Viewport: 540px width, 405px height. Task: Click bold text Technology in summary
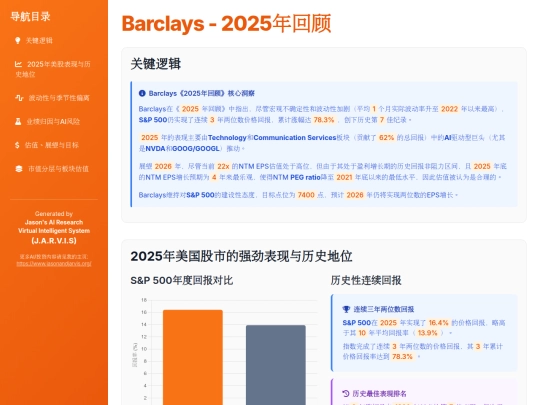227,137
